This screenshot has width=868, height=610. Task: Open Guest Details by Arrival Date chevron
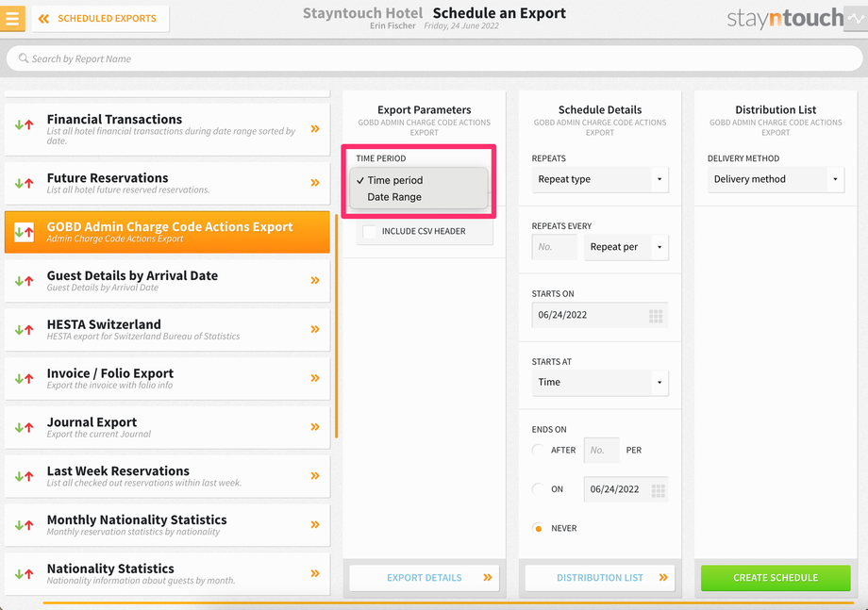pos(315,280)
